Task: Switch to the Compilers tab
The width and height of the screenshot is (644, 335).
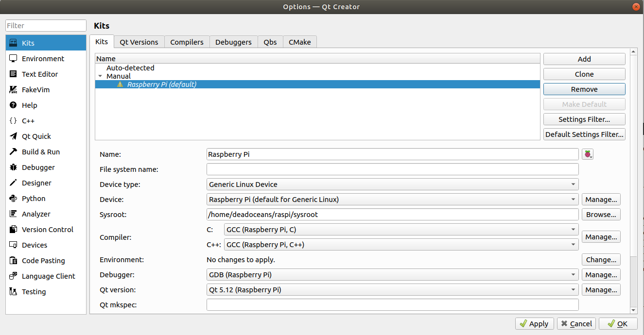Action: tap(187, 42)
